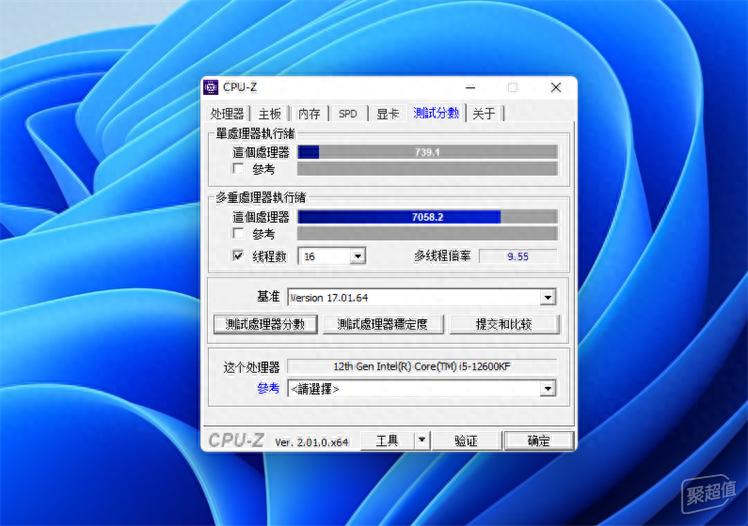Select the 測試分數 tab
The height and width of the screenshot is (526, 748).
point(436,113)
